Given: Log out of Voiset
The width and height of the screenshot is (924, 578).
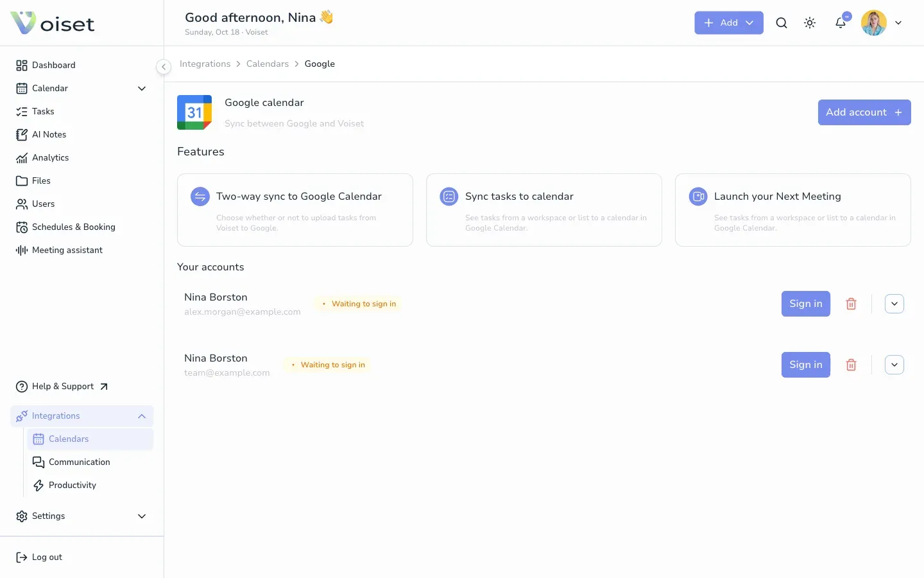Looking at the screenshot, I should click(x=47, y=557).
